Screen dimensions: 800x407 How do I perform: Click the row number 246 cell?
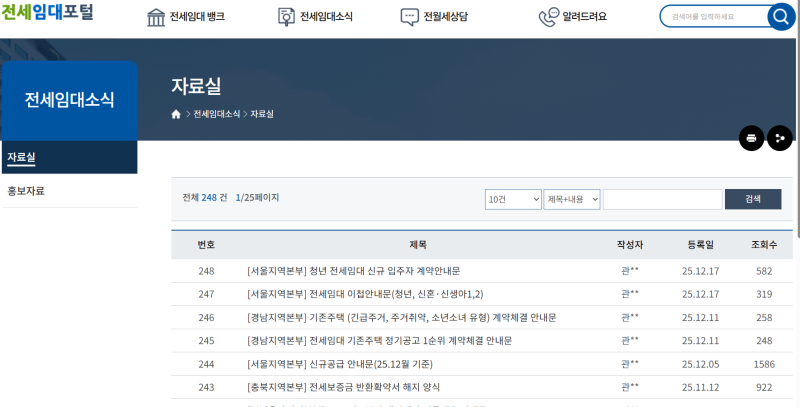[x=206, y=318]
